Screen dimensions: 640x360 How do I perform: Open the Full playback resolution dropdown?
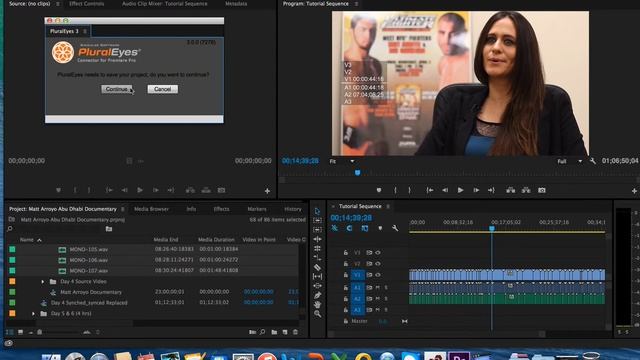click(569, 161)
